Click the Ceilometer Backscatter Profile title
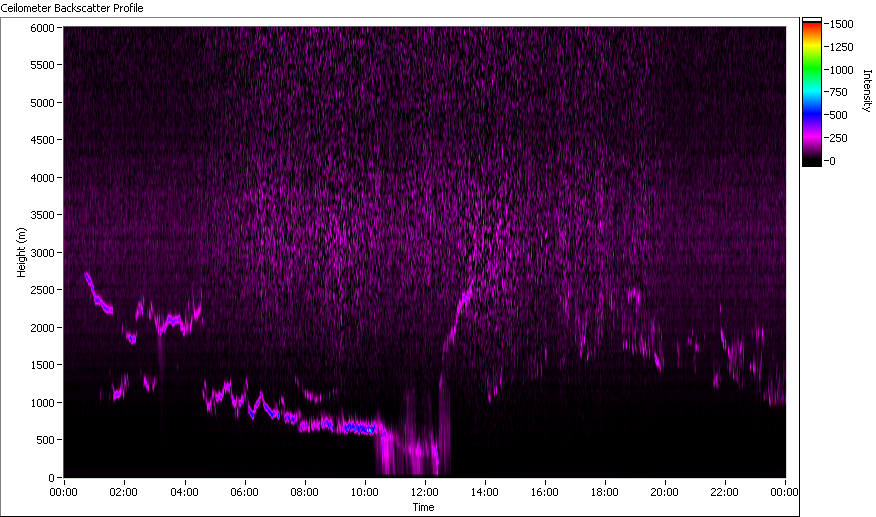The height and width of the screenshot is (517, 876). (x=72, y=8)
